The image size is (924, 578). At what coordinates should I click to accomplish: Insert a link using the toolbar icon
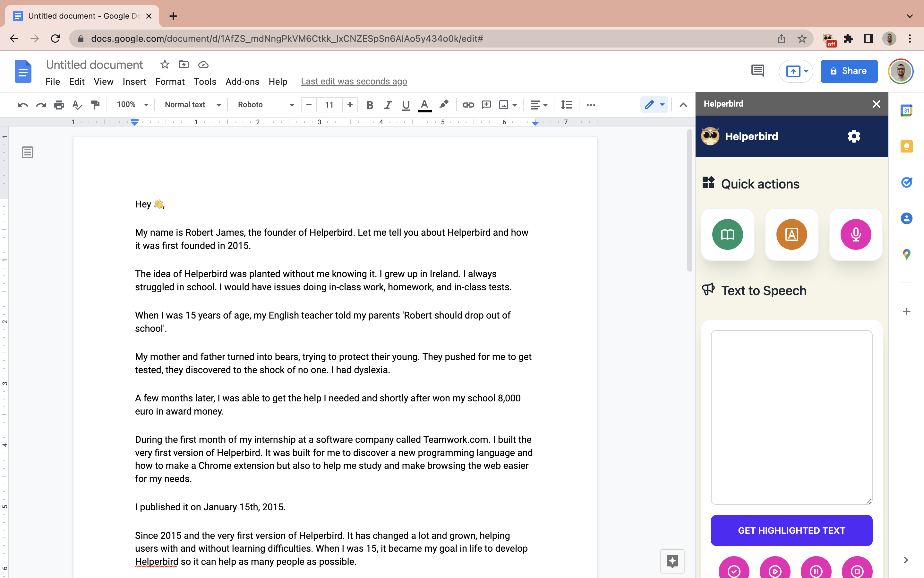[468, 105]
